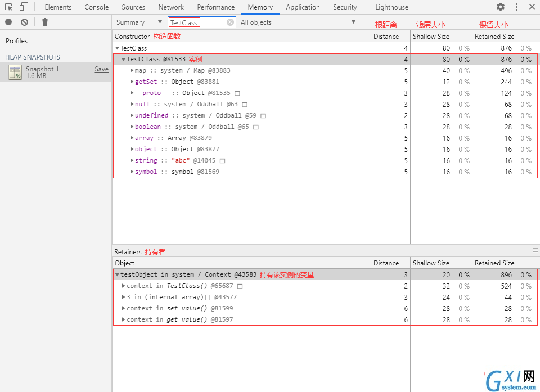This screenshot has width=540, height=392.
Task: Switch to the Application tab
Action: pyautogui.click(x=303, y=7)
